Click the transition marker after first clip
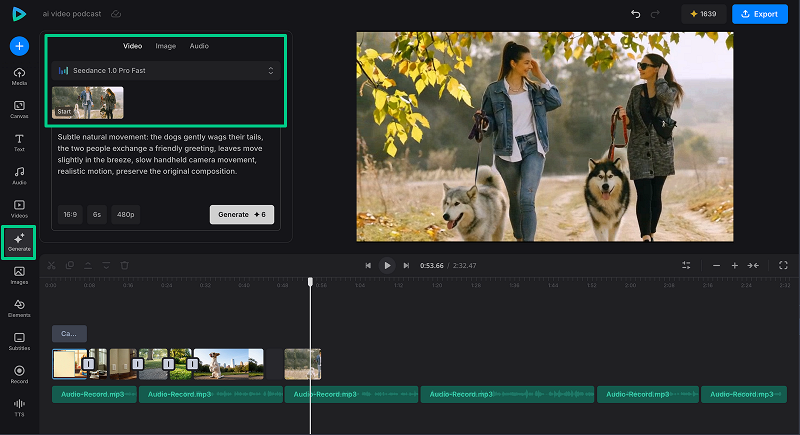Screen dimensions: 800x435 88,364
